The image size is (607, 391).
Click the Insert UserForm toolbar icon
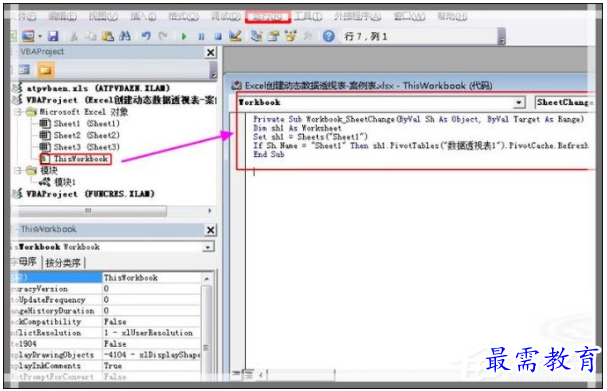coord(28,36)
